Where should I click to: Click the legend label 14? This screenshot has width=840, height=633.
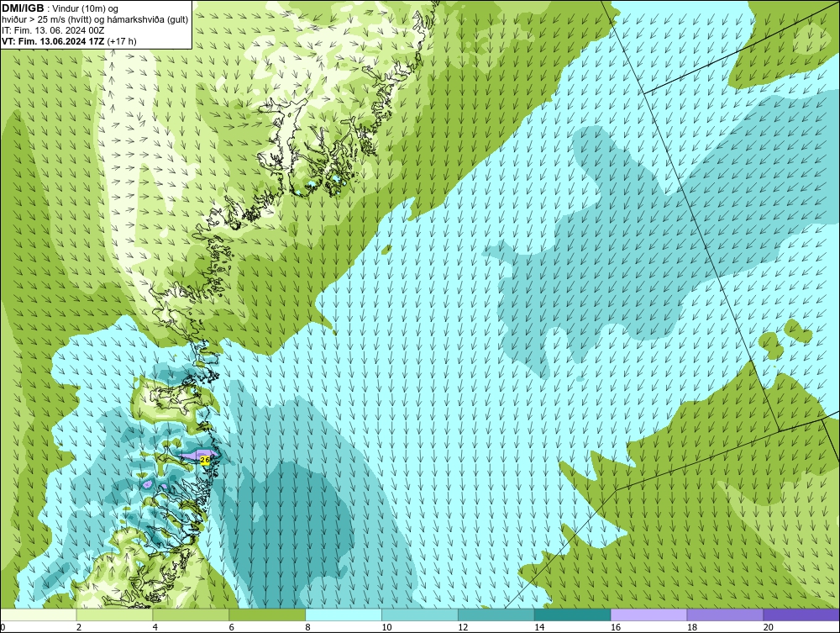(539, 627)
